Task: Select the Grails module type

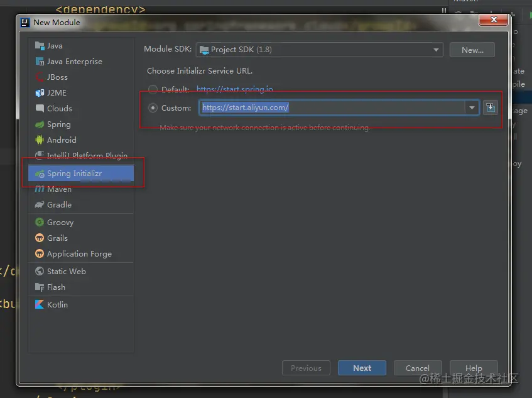Action: pyautogui.click(x=81, y=238)
